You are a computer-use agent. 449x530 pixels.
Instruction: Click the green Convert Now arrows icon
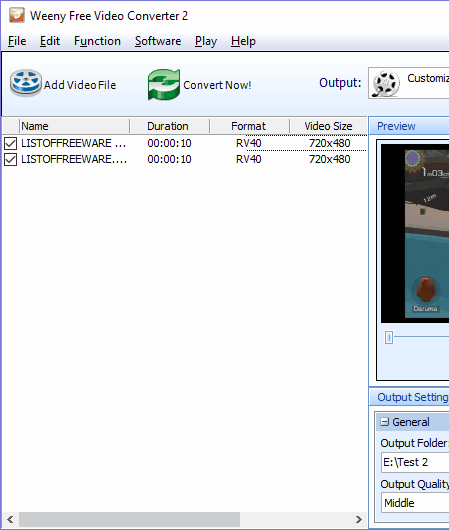point(164,85)
